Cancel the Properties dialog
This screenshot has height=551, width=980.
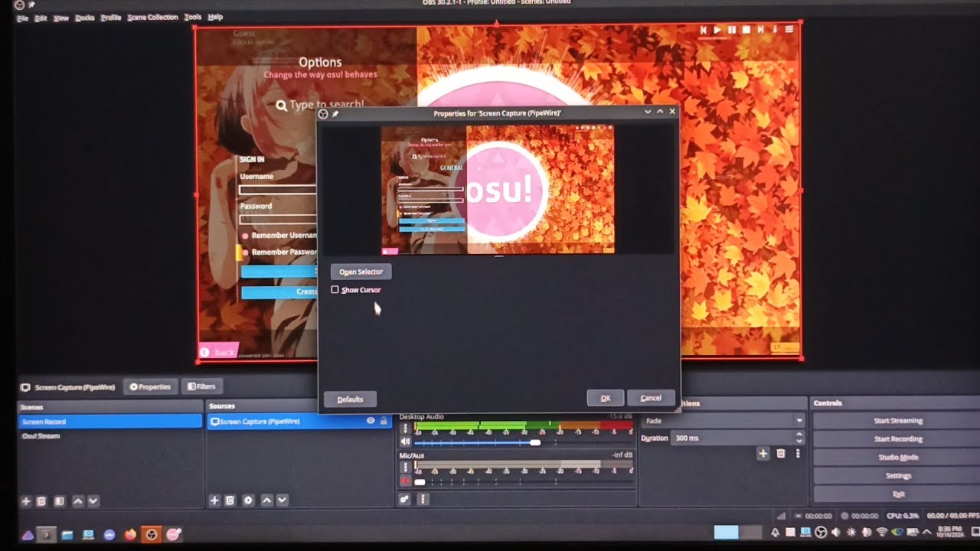[x=651, y=398]
